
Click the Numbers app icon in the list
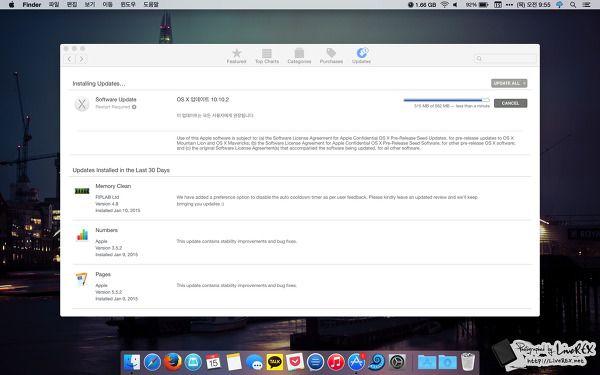(x=82, y=234)
